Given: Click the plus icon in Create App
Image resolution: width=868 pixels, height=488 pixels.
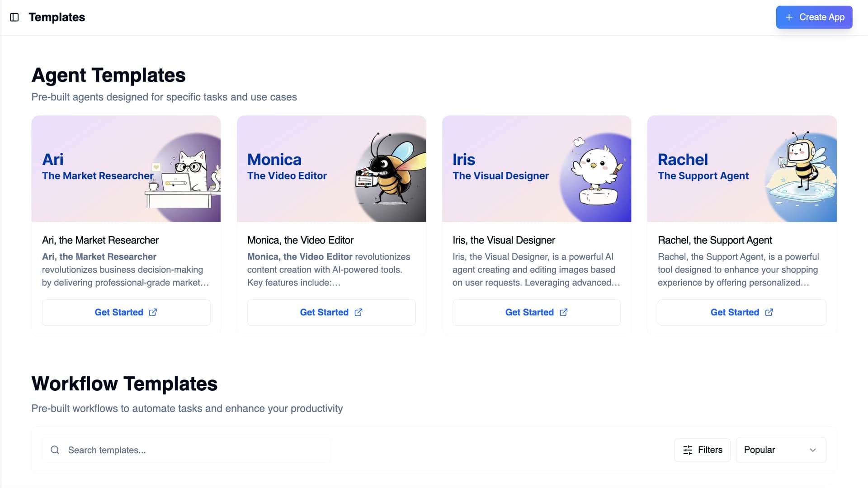Looking at the screenshot, I should point(789,17).
